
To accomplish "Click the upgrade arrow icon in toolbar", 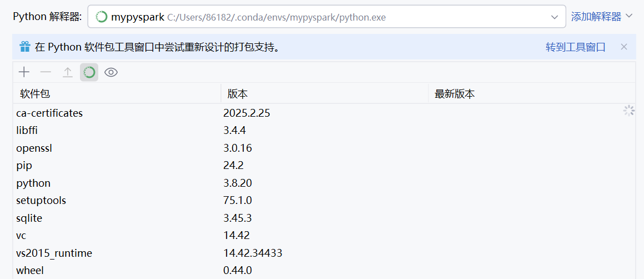I will (67, 72).
